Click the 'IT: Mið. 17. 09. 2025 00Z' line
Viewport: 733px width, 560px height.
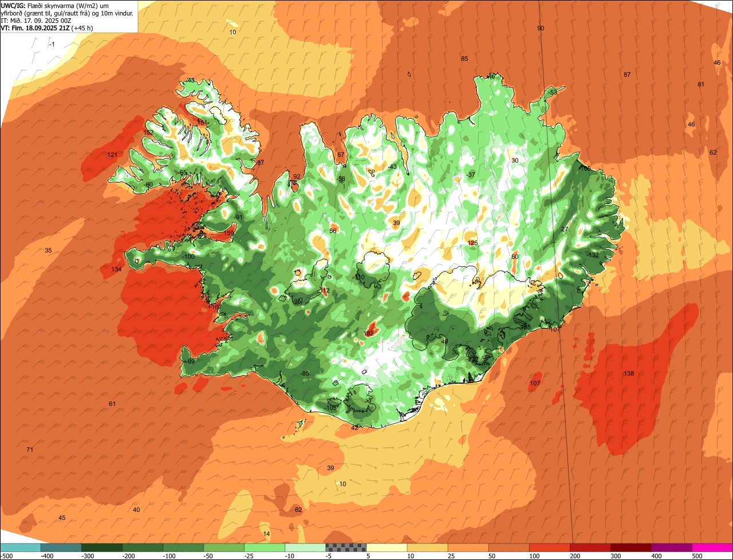36,20
